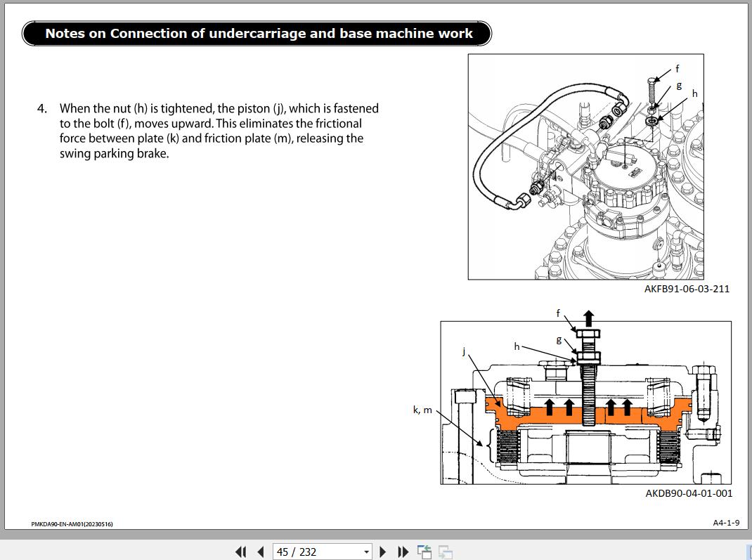Image resolution: width=752 pixels, height=560 pixels.
Task: Click the swing motor illustration at top right
Action: (585, 167)
